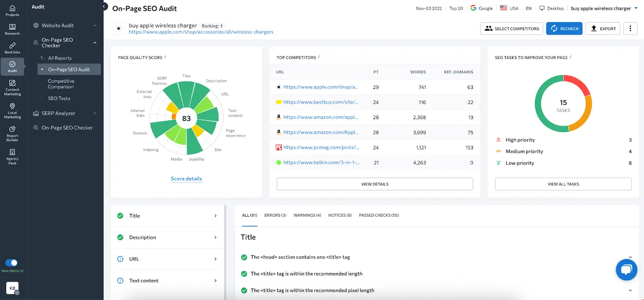644x300 pixels.
Task: Select the Audit sidebar icon
Action: 12,67
